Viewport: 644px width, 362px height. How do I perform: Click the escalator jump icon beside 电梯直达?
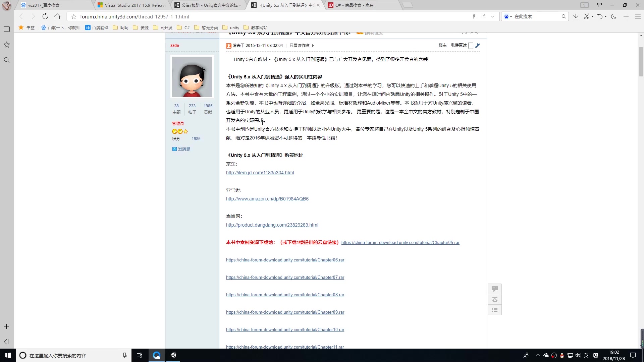coord(478,45)
